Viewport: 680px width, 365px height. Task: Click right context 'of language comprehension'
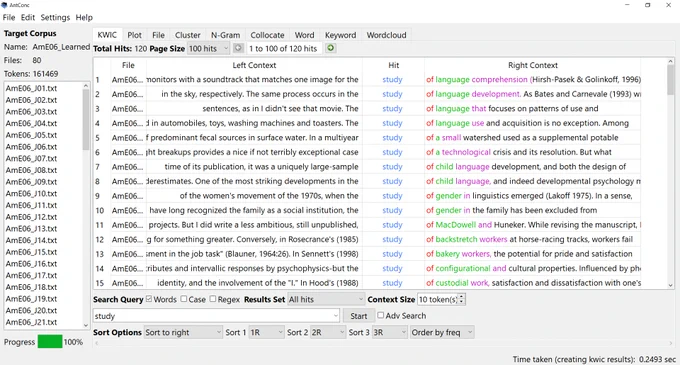pyautogui.click(x=477, y=79)
